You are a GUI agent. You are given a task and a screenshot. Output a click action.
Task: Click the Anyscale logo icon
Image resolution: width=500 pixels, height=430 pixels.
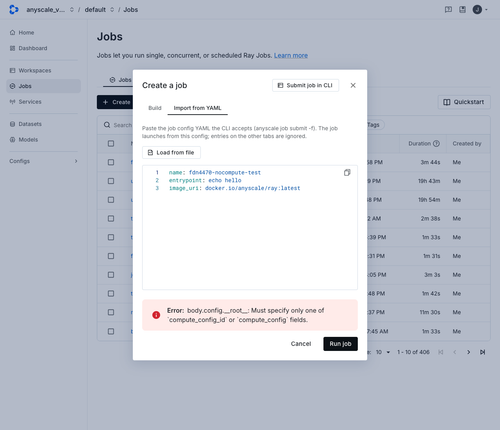pyautogui.click(x=14, y=10)
